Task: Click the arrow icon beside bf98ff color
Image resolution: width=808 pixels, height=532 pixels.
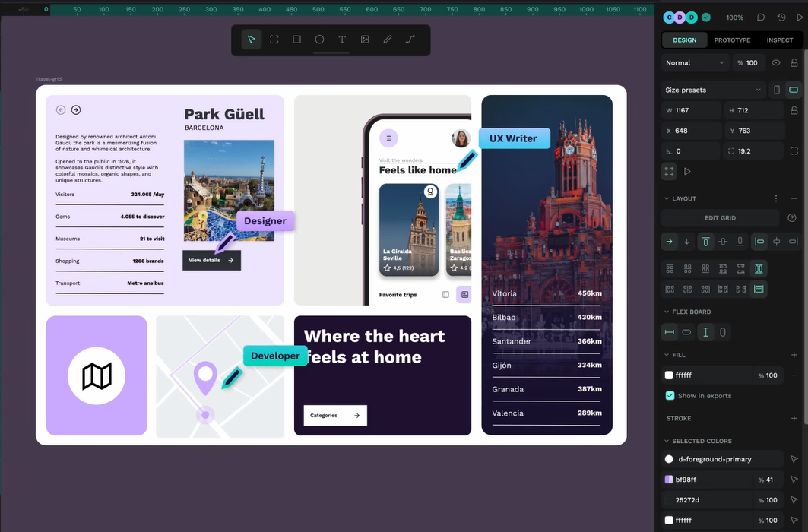Action: (794, 480)
